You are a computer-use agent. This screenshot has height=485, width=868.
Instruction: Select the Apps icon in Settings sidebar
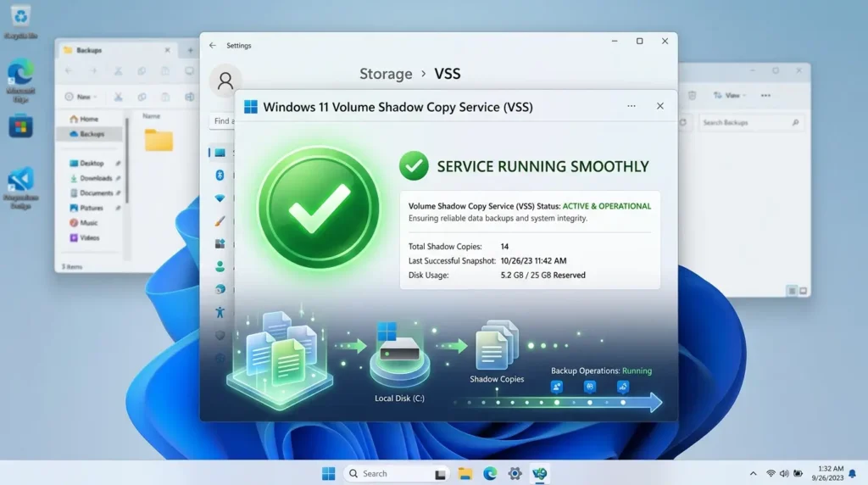coord(220,243)
